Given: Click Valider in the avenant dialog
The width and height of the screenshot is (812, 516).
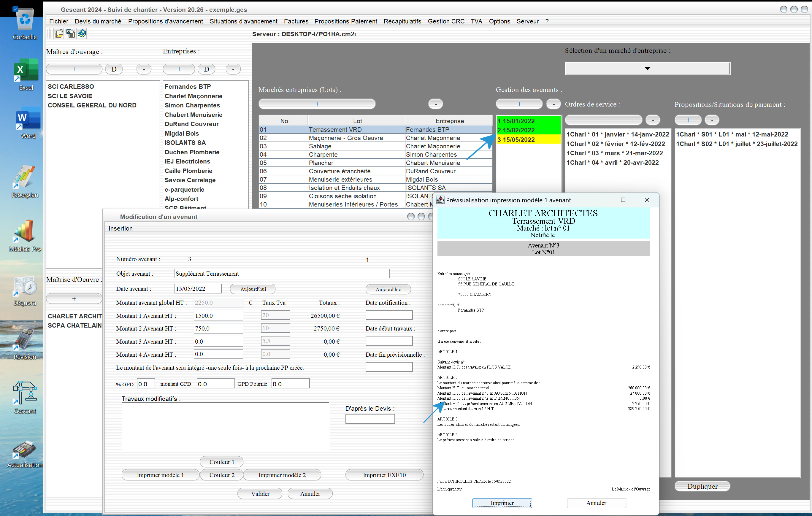Looking at the screenshot, I should coord(260,493).
